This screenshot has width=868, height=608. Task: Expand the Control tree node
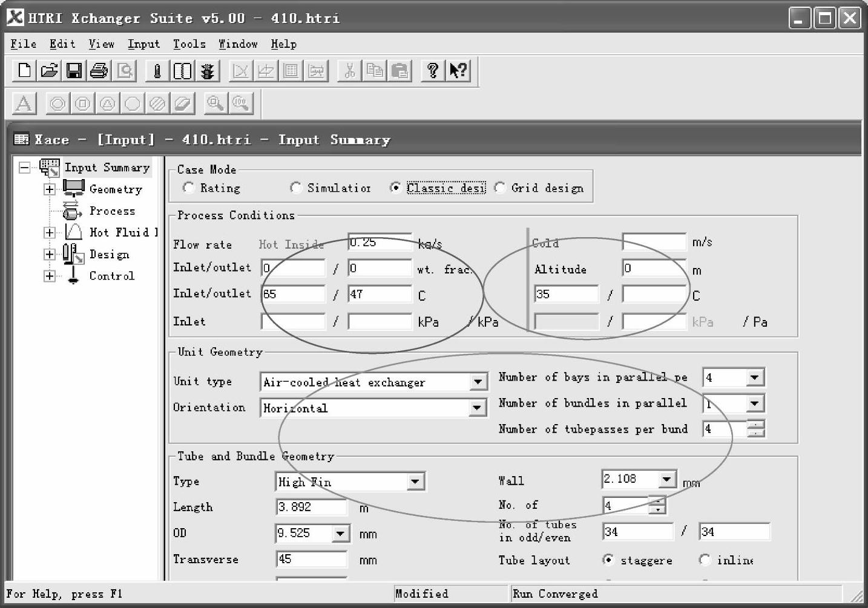tap(50, 276)
